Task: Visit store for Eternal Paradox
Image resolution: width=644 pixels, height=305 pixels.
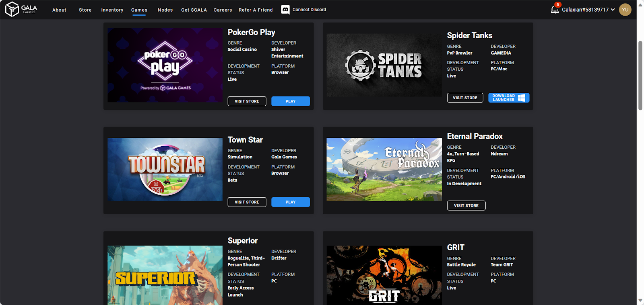Action: tap(466, 205)
